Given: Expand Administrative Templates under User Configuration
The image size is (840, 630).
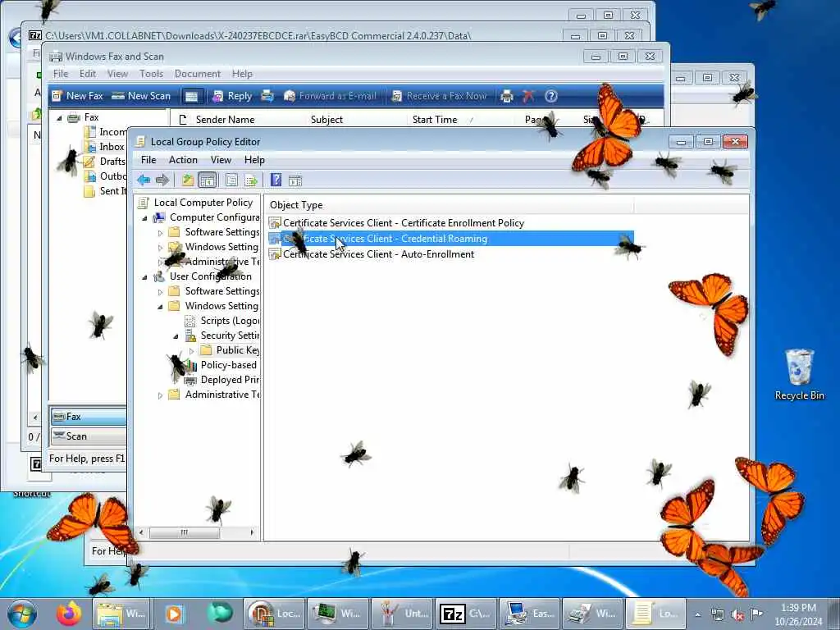Looking at the screenshot, I should pos(160,395).
